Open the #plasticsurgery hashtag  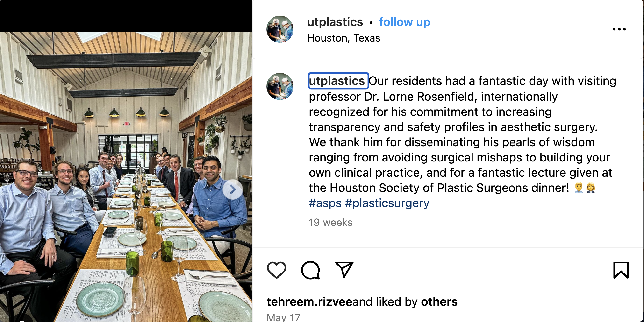tap(387, 203)
